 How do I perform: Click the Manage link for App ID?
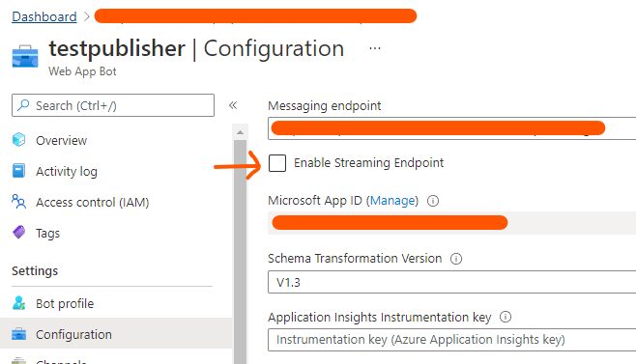pyautogui.click(x=393, y=201)
